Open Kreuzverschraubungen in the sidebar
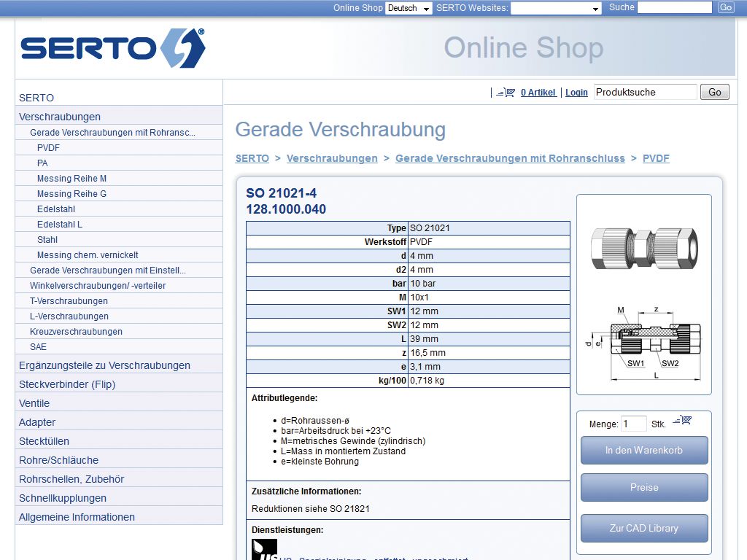 (x=76, y=332)
